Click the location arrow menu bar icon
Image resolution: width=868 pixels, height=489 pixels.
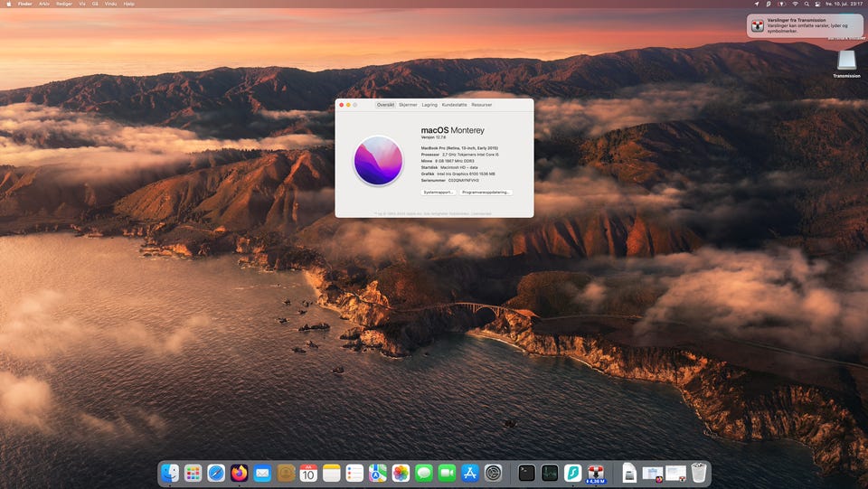pyautogui.click(x=757, y=4)
